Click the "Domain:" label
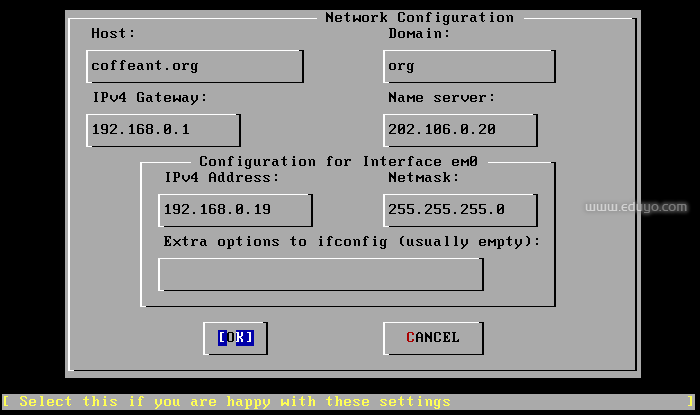 click(419, 33)
